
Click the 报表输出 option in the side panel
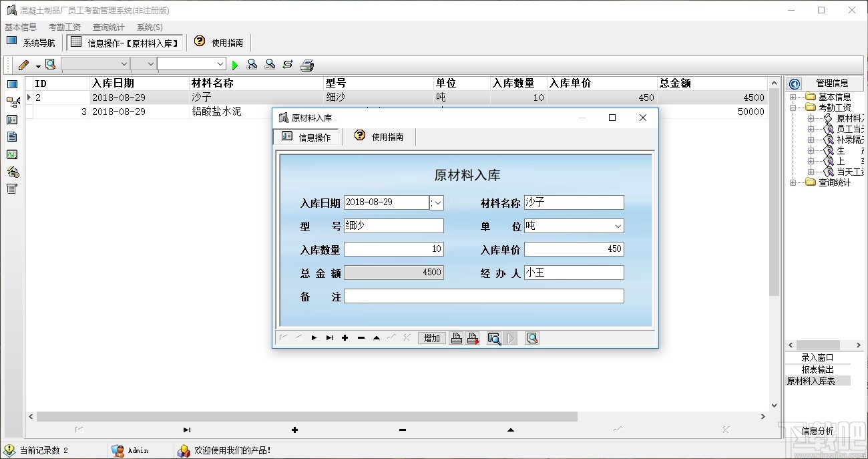(x=818, y=369)
